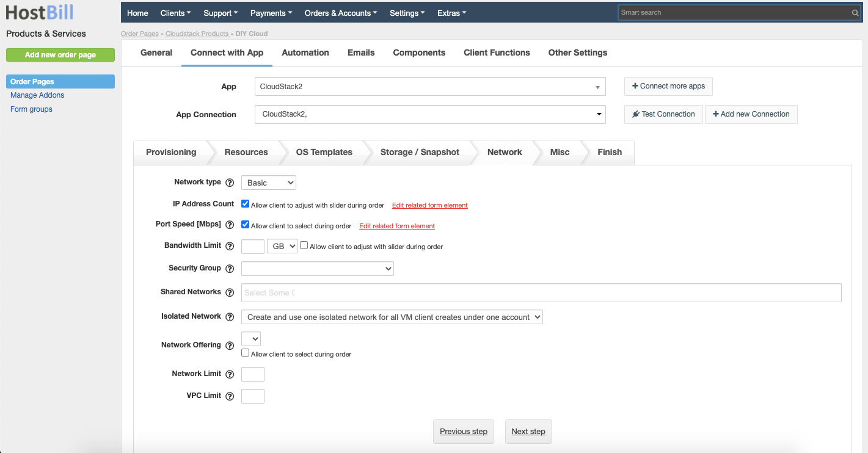868x453 pixels.
Task: Open help for VPC Limit
Action: (x=230, y=396)
